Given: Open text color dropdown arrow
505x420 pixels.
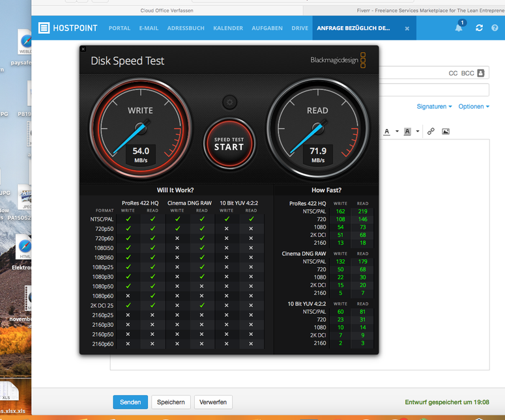Looking at the screenshot, I should click(x=397, y=132).
